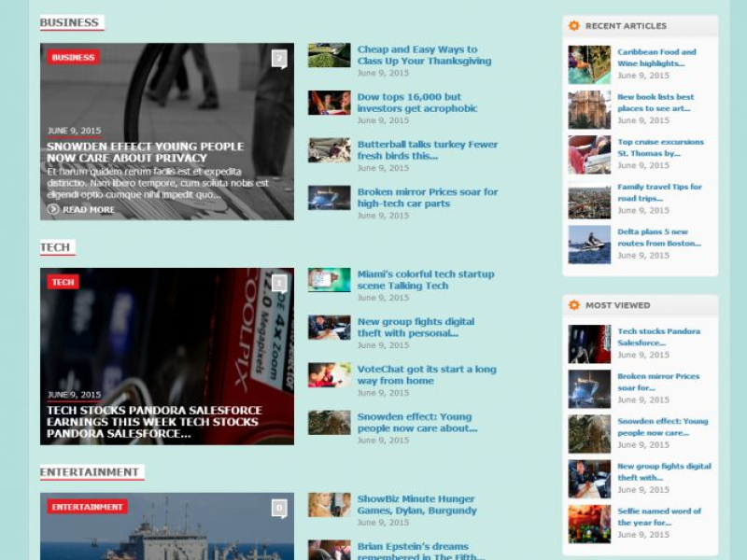Image resolution: width=747 pixels, height=560 pixels.
Task: Read 'Dow tops 16,000' article
Action: coord(416,103)
